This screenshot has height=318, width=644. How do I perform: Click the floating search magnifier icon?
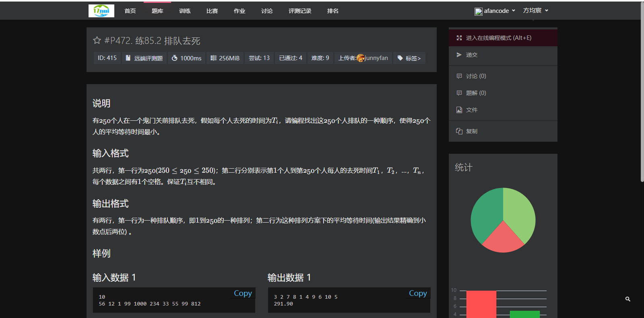point(628,299)
